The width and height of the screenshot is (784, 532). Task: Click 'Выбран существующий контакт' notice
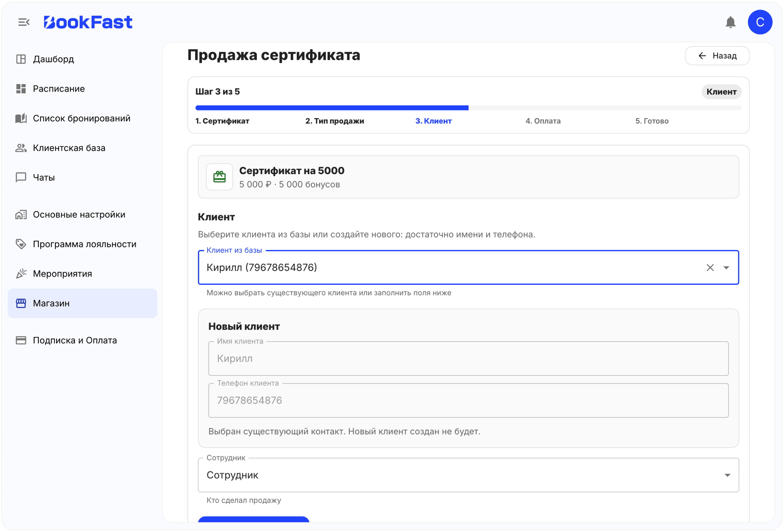coord(344,431)
